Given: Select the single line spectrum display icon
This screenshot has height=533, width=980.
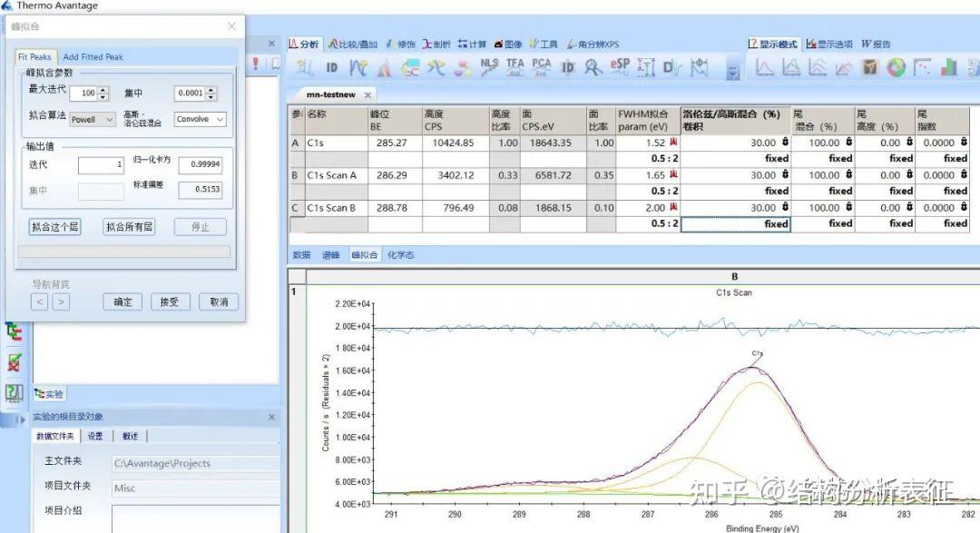Looking at the screenshot, I should (x=764, y=67).
